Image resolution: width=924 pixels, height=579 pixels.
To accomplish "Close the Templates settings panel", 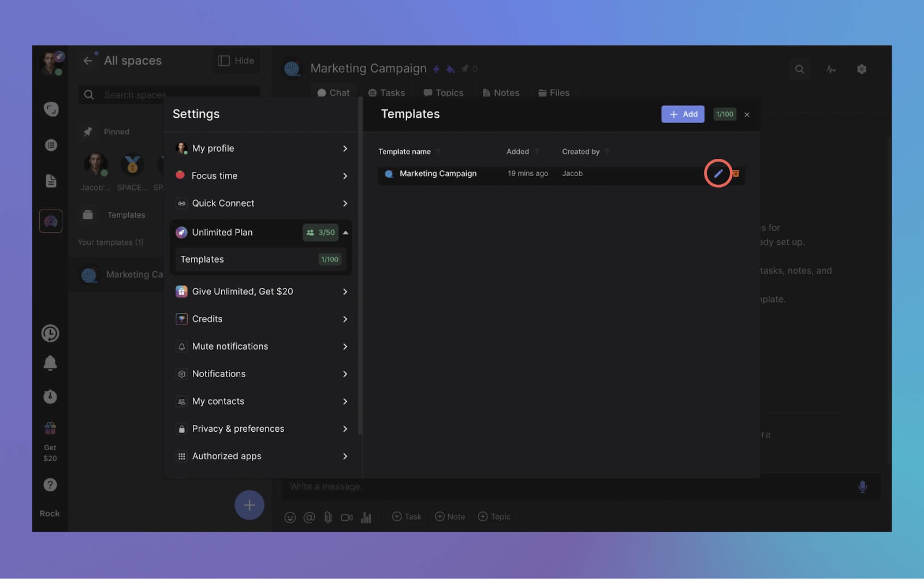I will (x=747, y=114).
